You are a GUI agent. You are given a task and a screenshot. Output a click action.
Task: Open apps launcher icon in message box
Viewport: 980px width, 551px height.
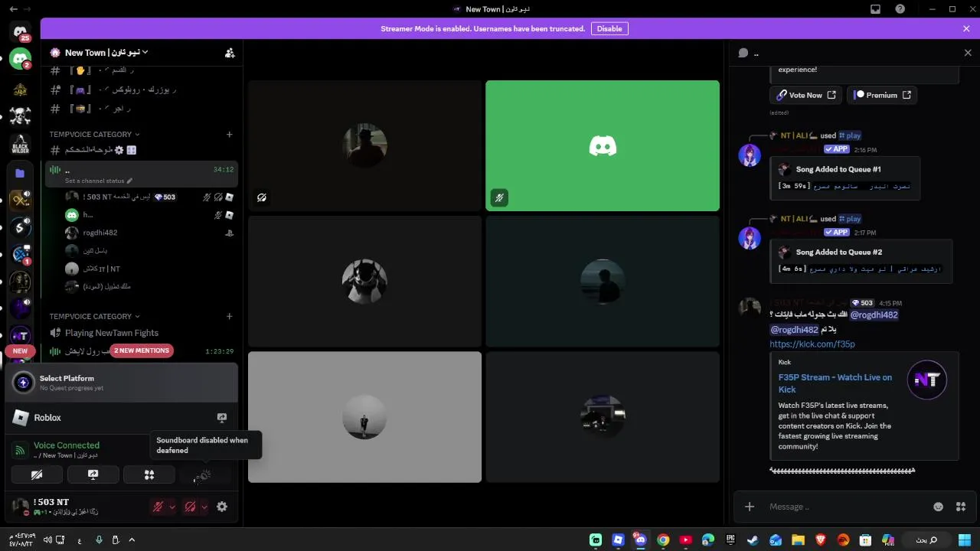tap(961, 507)
